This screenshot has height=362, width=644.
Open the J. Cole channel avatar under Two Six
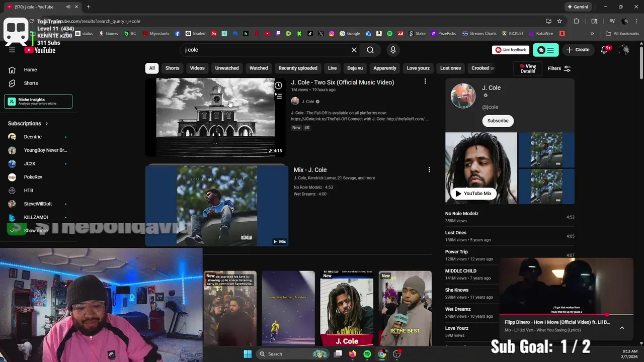point(295,101)
